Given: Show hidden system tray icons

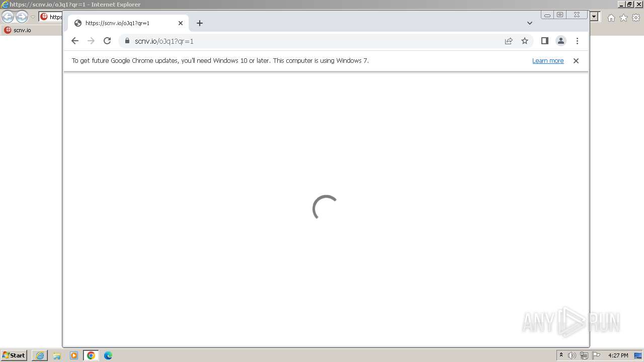Looking at the screenshot, I should 561,355.
